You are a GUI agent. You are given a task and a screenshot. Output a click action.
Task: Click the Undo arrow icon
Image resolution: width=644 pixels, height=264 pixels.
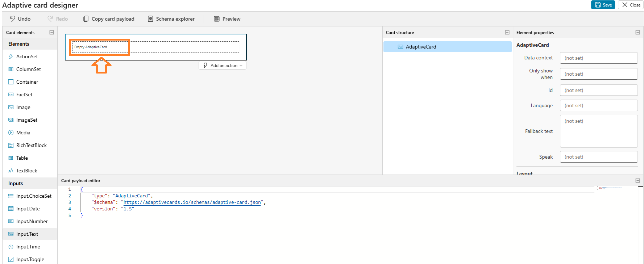click(12, 19)
